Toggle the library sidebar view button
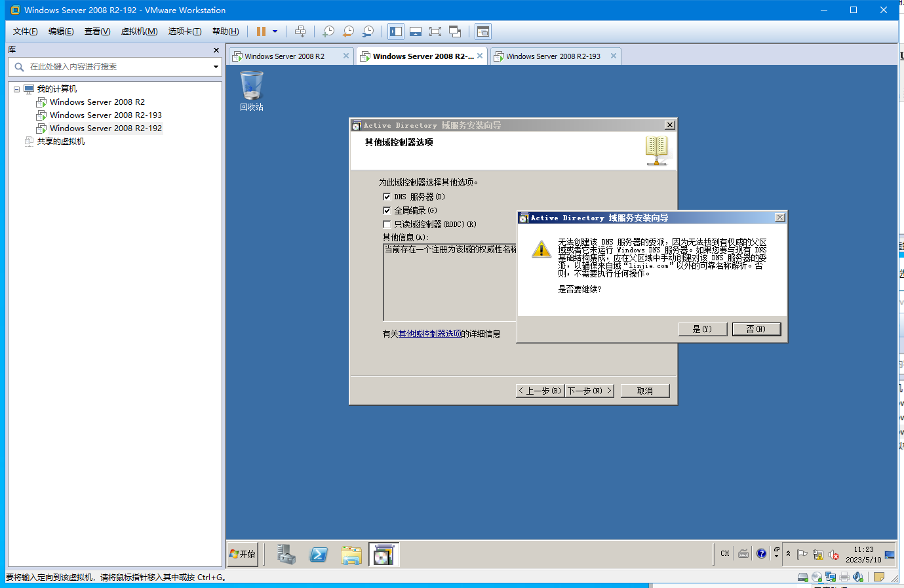The height and width of the screenshot is (588, 904). click(x=396, y=31)
